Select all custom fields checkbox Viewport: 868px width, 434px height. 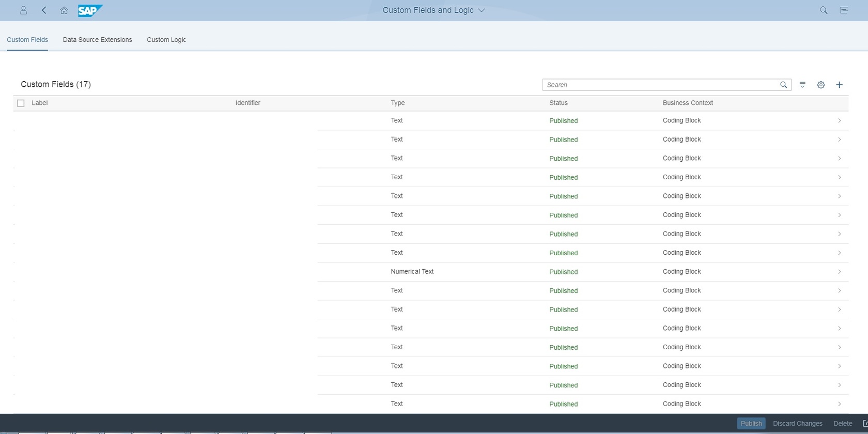(x=21, y=103)
